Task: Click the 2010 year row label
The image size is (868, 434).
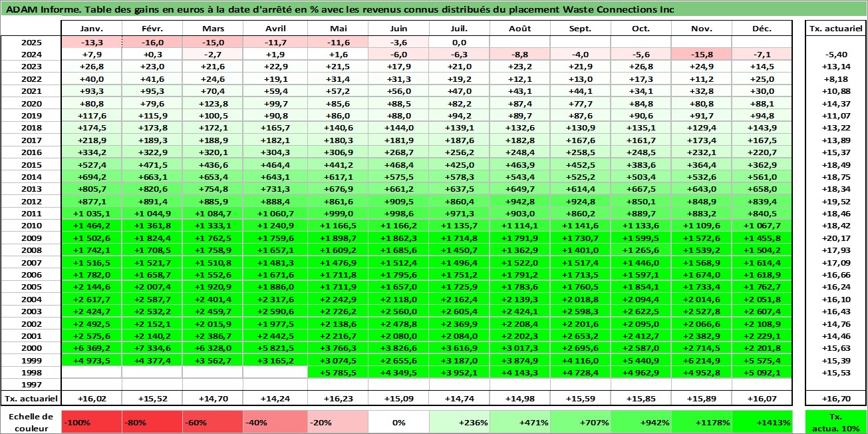Action: pyautogui.click(x=31, y=226)
